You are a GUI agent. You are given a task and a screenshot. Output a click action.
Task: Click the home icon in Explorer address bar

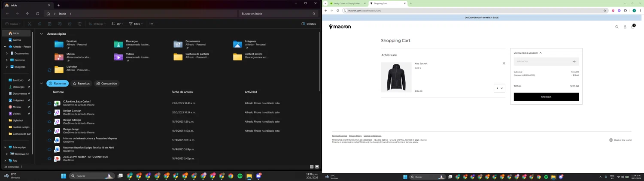[48, 14]
